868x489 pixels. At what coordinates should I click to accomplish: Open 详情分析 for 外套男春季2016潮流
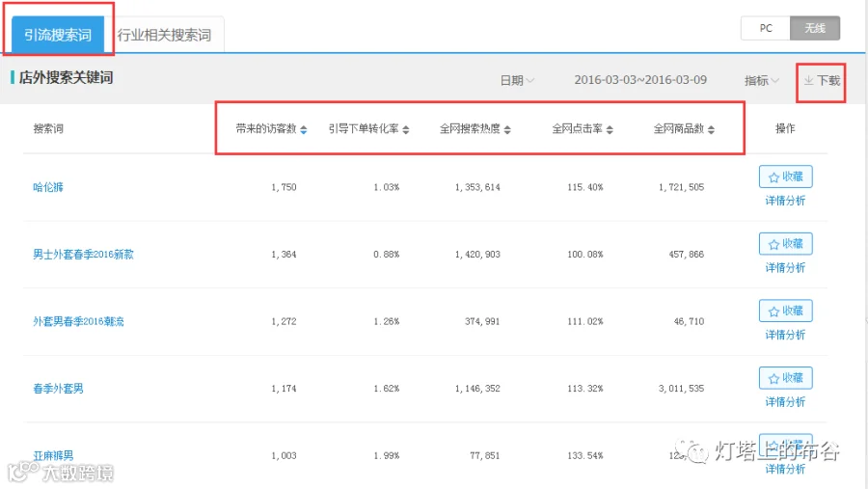pos(785,335)
